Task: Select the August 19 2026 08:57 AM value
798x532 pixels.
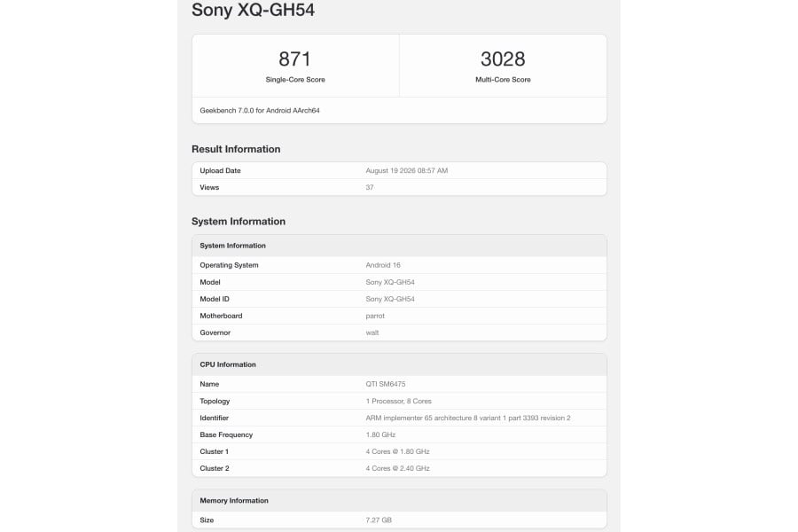Action: tap(407, 170)
